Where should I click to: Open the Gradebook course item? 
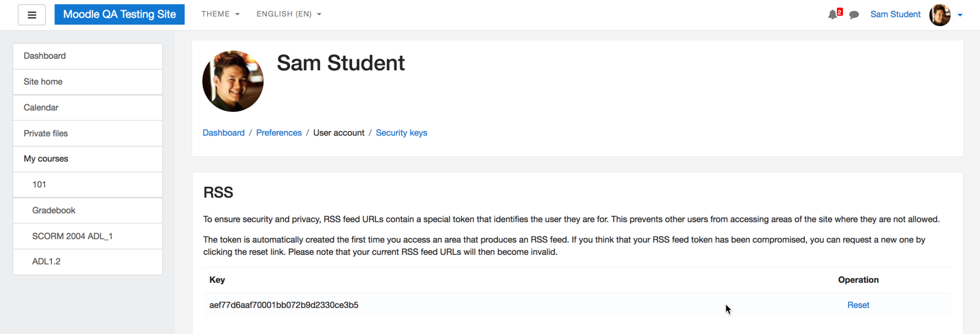(x=88, y=211)
